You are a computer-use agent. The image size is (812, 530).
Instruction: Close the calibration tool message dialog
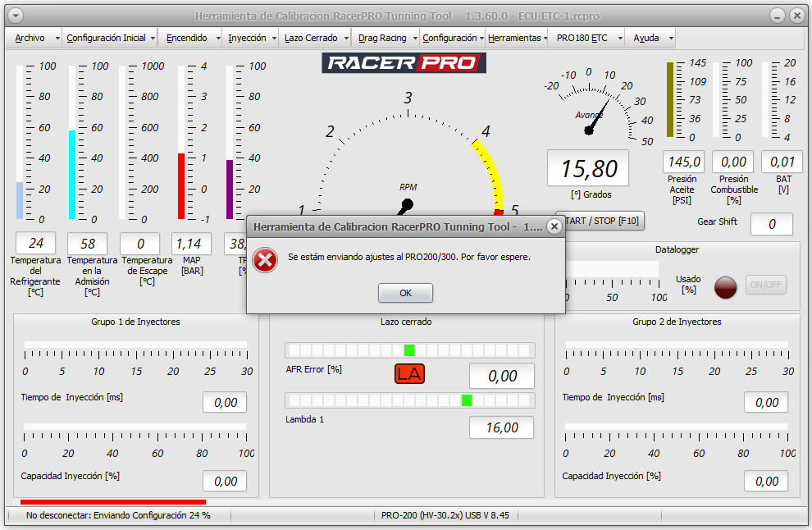(554, 226)
